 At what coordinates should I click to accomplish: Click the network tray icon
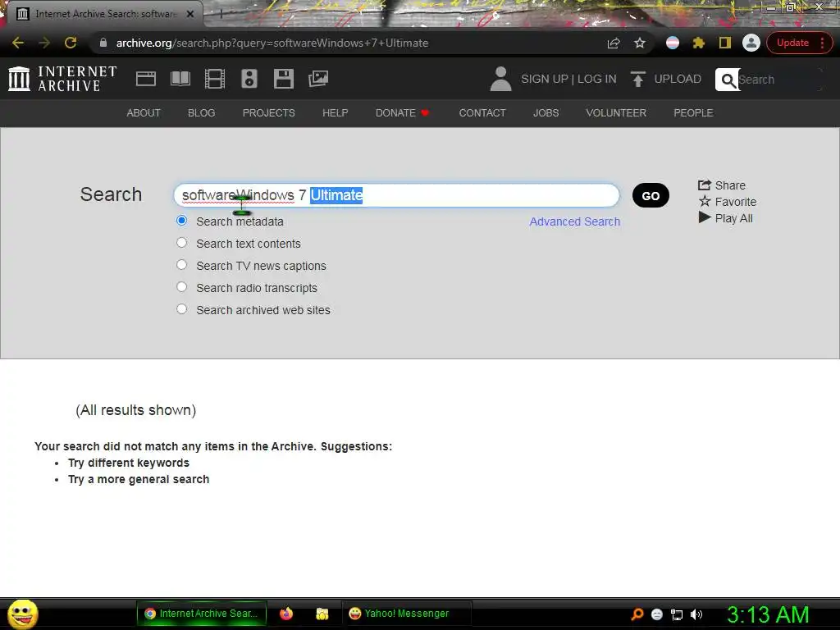point(677,614)
